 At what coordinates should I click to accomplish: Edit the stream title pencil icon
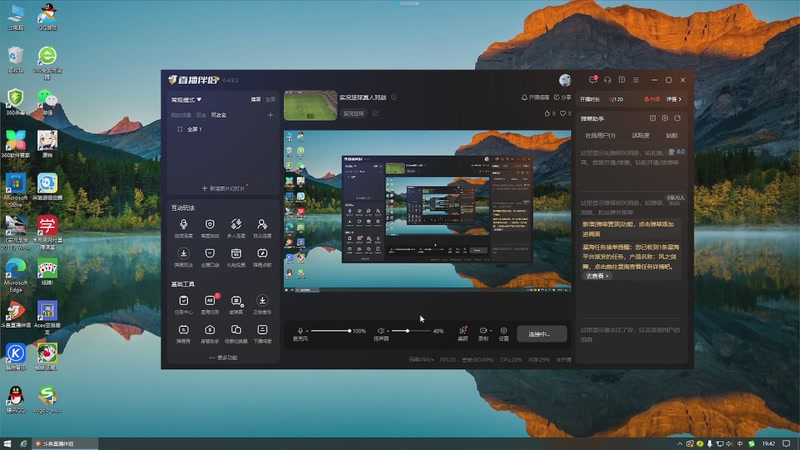(394, 97)
